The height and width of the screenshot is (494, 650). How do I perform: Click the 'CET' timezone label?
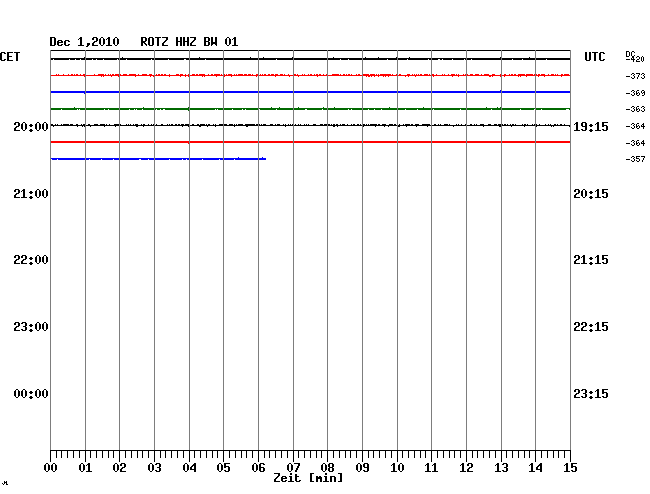click(10, 57)
